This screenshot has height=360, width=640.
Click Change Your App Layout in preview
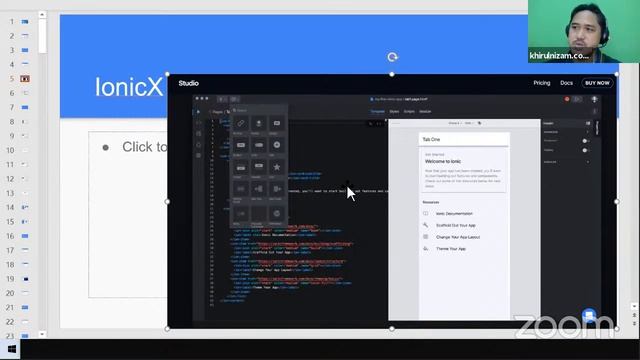point(458,237)
